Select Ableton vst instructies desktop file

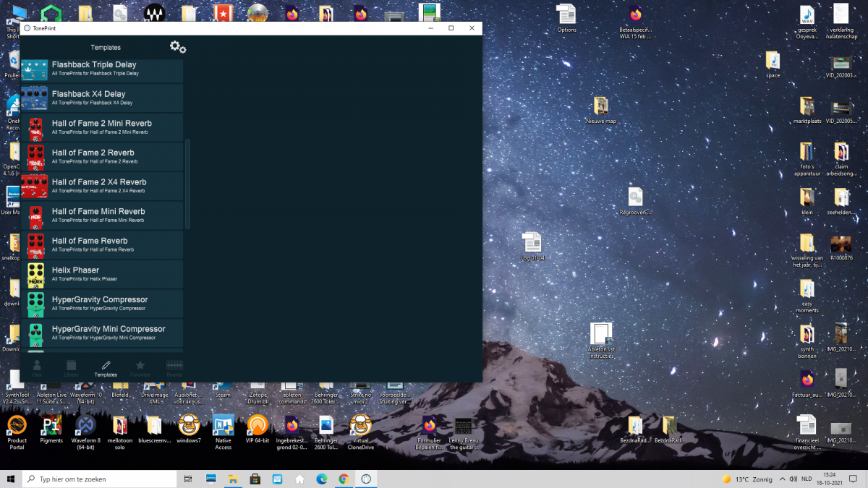click(601, 340)
